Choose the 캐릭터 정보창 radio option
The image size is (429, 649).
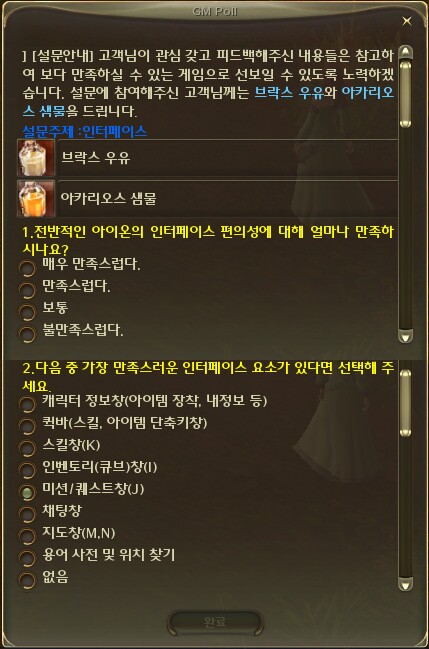[27, 405]
